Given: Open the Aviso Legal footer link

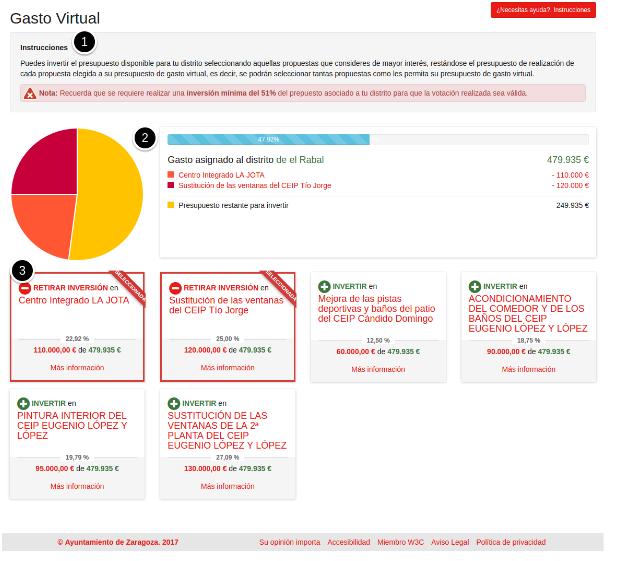Looking at the screenshot, I should pyautogui.click(x=450, y=542).
